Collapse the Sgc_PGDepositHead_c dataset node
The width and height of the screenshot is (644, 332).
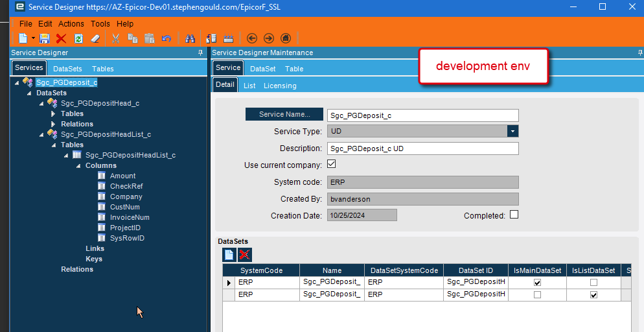(x=41, y=104)
